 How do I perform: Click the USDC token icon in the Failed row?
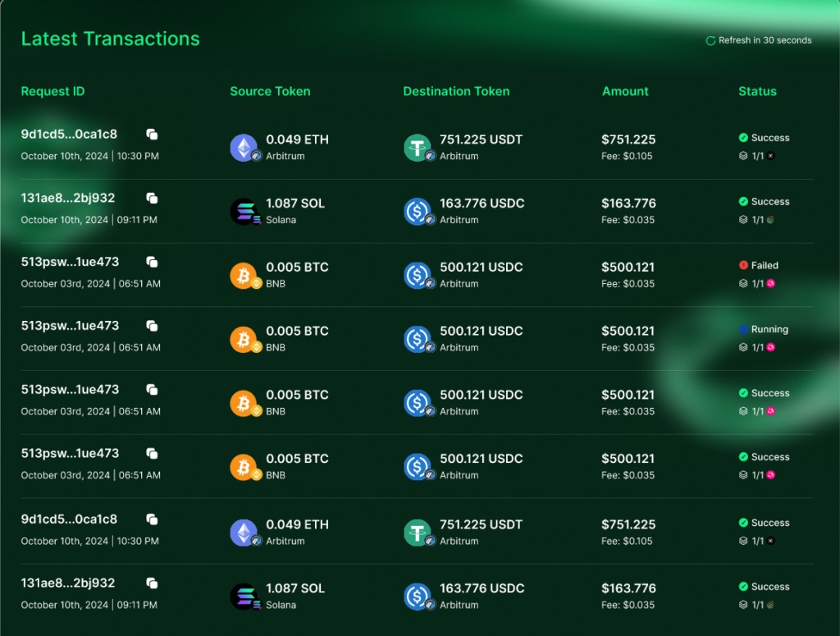(x=417, y=276)
